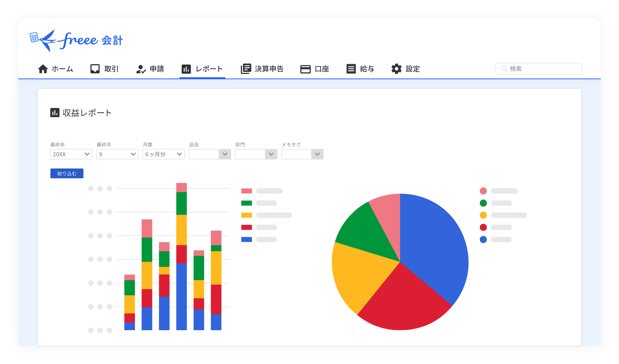The width and height of the screenshot is (619, 364).
Task: Switch to the 決算申告 tab
Action: coord(262,69)
